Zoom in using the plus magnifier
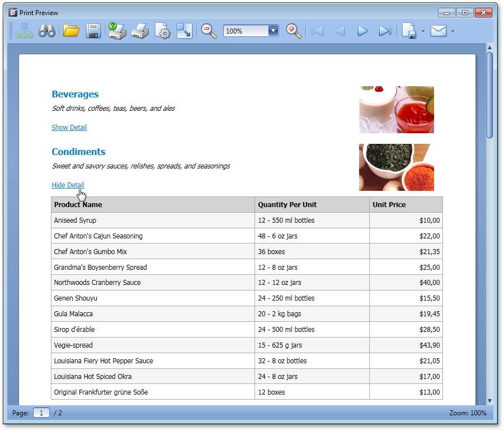The height and width of the screenshot is (431, 504). pos(294,31)
